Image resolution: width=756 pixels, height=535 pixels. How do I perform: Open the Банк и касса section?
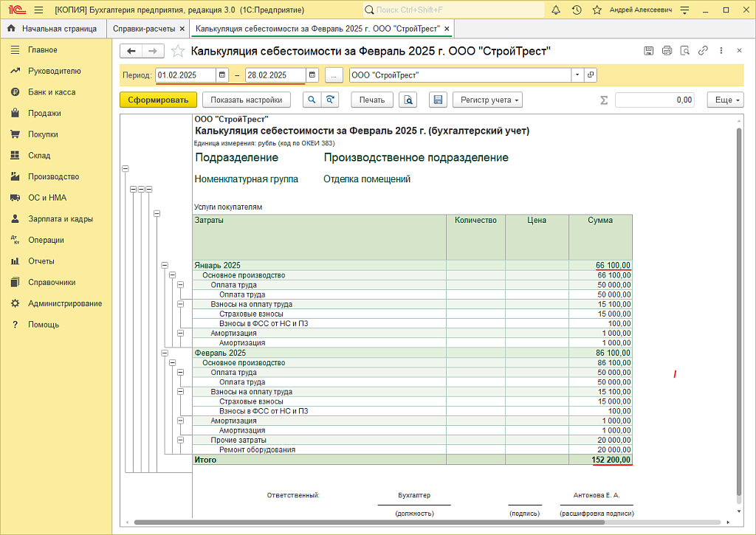(x=52, y=92)
